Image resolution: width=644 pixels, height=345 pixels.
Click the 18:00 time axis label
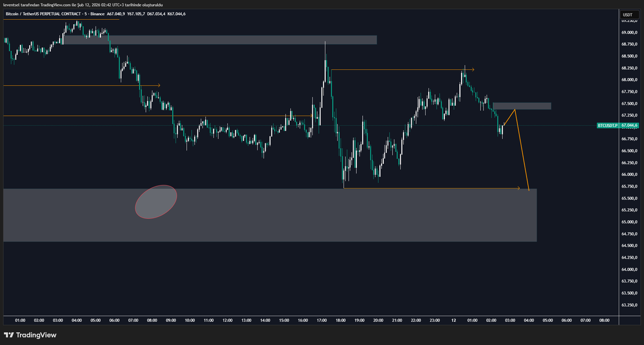(x=340, y=320)
